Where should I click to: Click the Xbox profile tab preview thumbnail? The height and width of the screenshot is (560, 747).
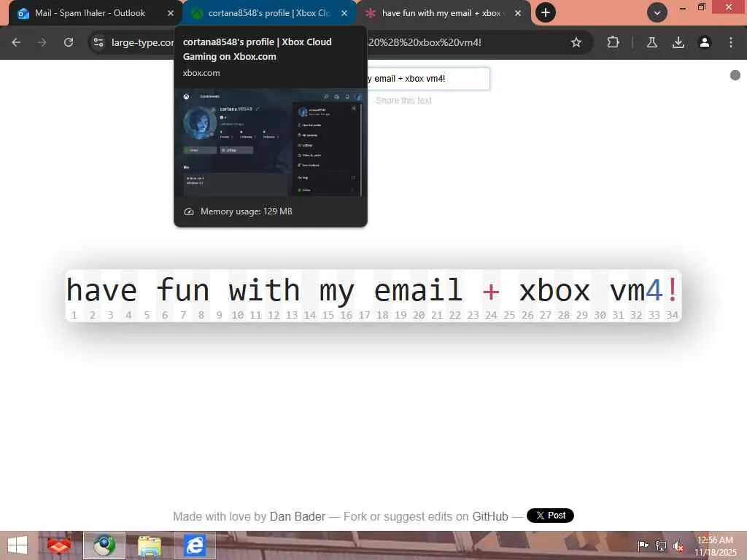[x=271, y=143]
